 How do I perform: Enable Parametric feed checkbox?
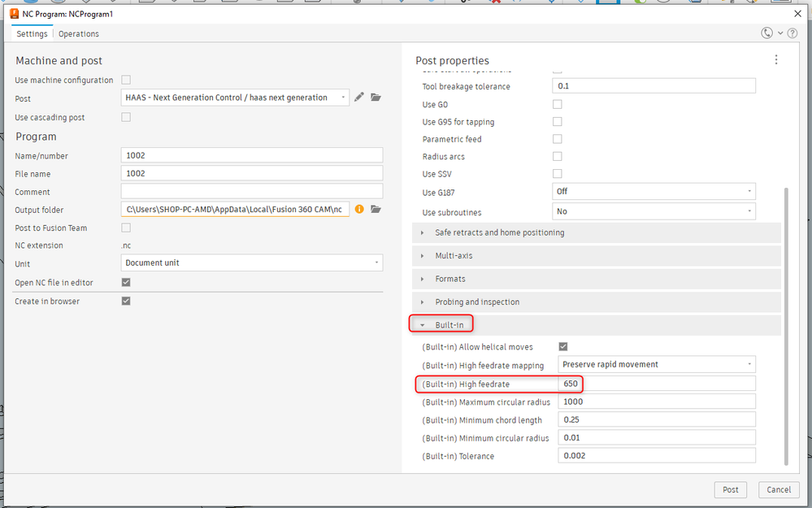click(558, 139)
